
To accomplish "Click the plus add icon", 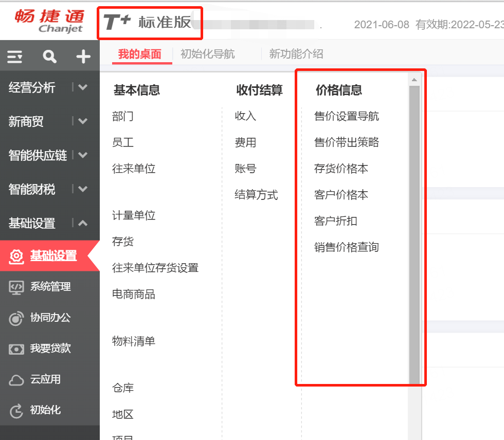I will coord(83,57).
